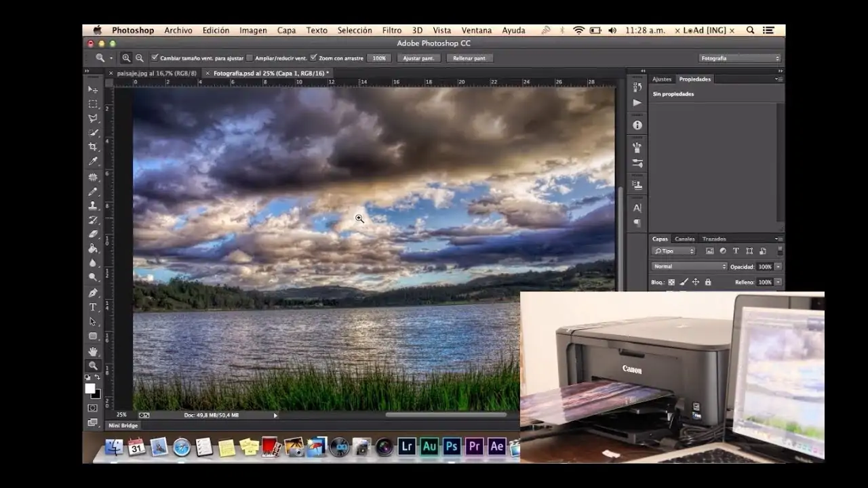The image size is (868, 488).
Task: Select the Pen tool
Action: (93, 293)
